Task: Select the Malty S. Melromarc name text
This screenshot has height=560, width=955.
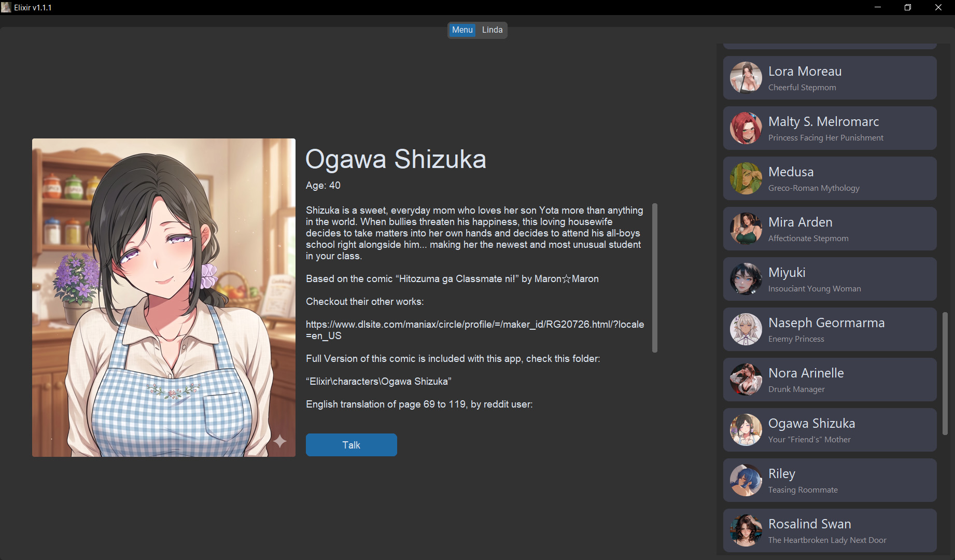Action: click(x=823, y=121)
